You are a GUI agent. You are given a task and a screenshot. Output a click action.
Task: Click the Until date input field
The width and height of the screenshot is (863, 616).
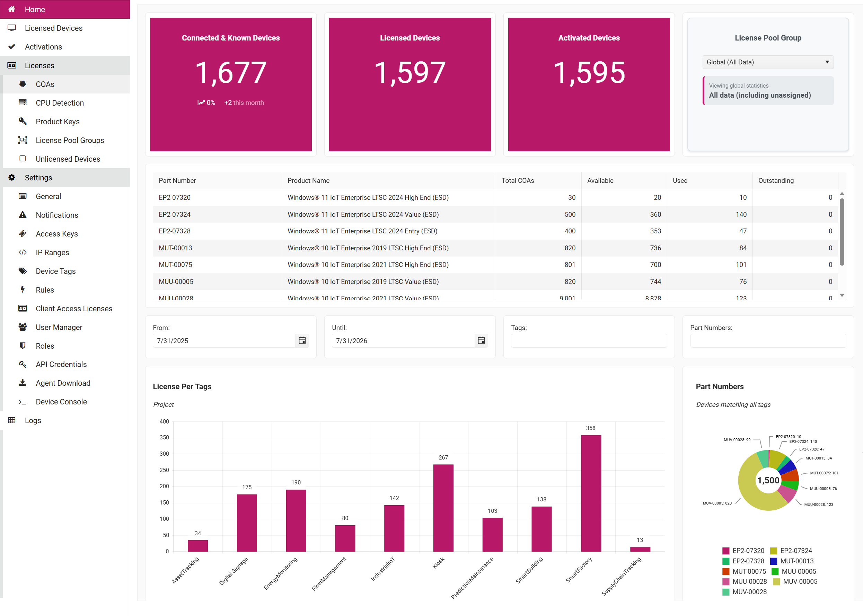[x=403, y=341]
